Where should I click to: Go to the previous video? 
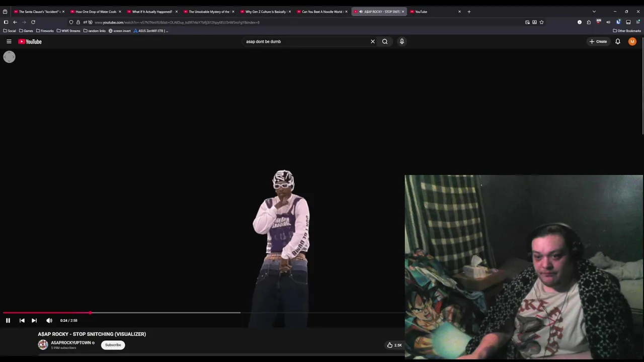click(22, 320)
